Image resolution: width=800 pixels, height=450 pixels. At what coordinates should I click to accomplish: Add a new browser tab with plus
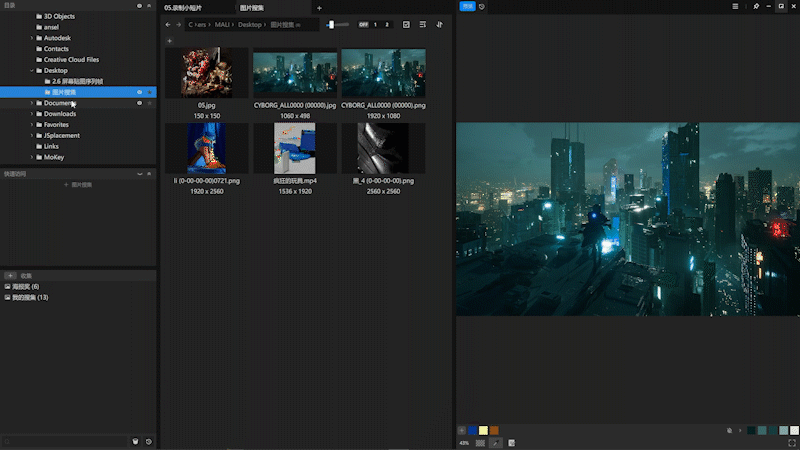point(319,8)
